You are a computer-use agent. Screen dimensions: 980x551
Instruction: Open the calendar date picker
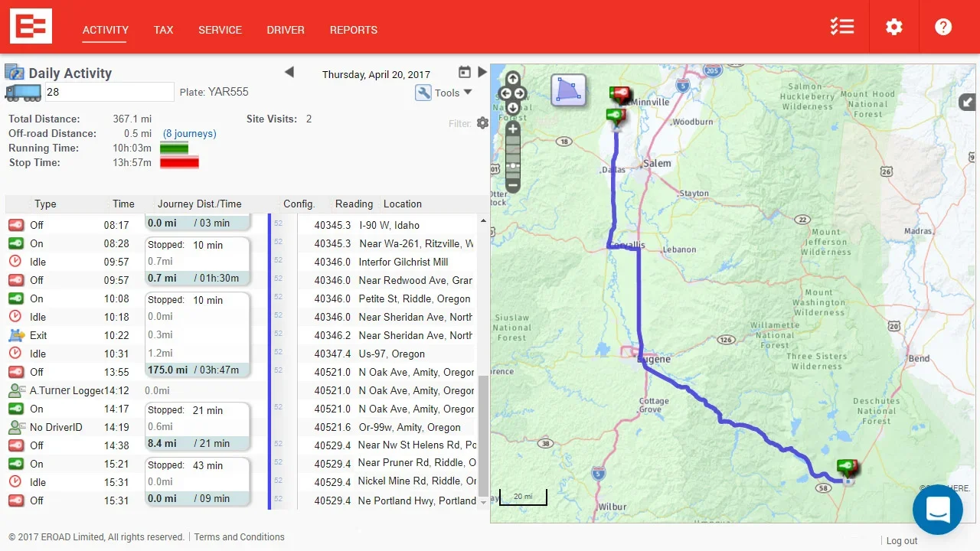pyautogui.click(x=464, y=72)
